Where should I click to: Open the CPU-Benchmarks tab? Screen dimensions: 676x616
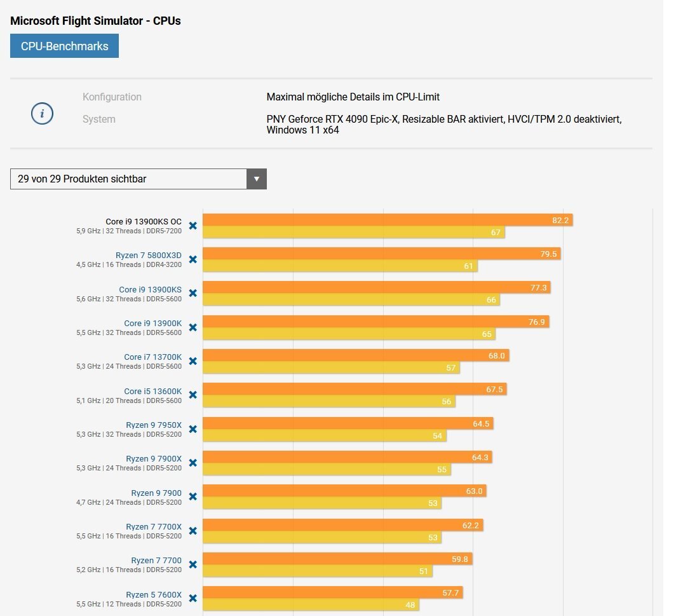coord(64,46)
